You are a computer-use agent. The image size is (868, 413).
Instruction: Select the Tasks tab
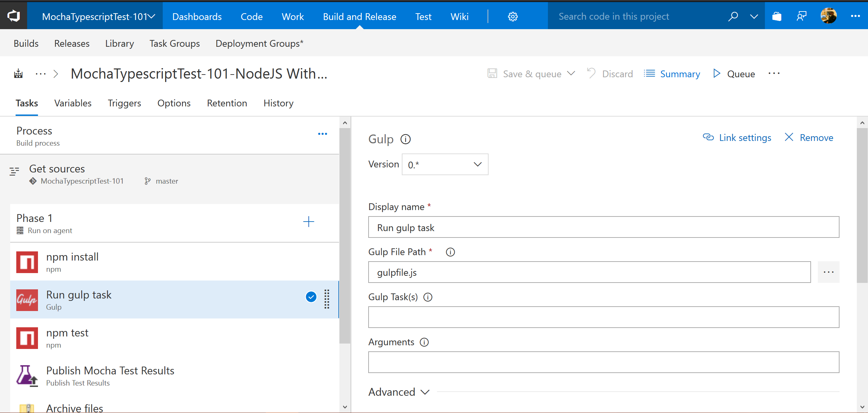tap(26, 103)
